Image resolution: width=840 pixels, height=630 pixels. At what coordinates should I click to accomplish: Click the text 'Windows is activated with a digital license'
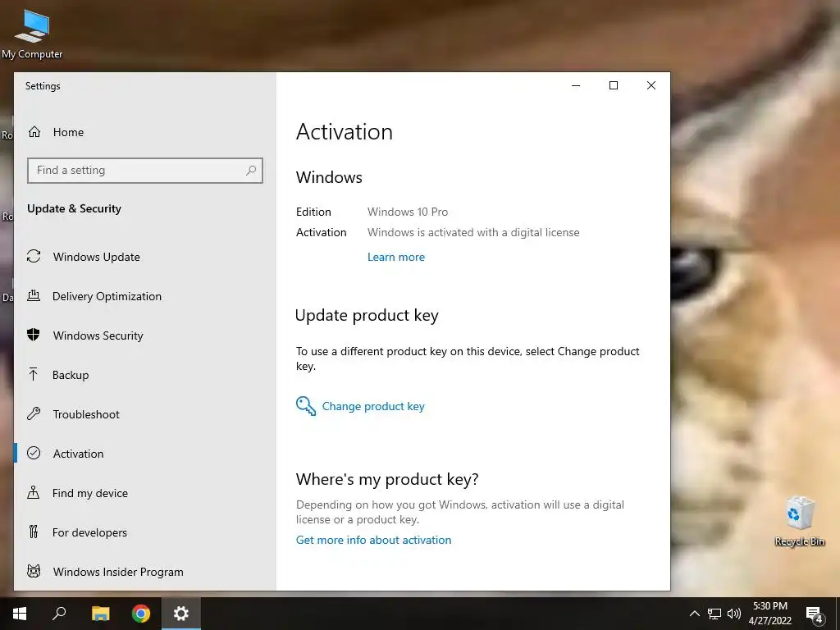[473, 232]
